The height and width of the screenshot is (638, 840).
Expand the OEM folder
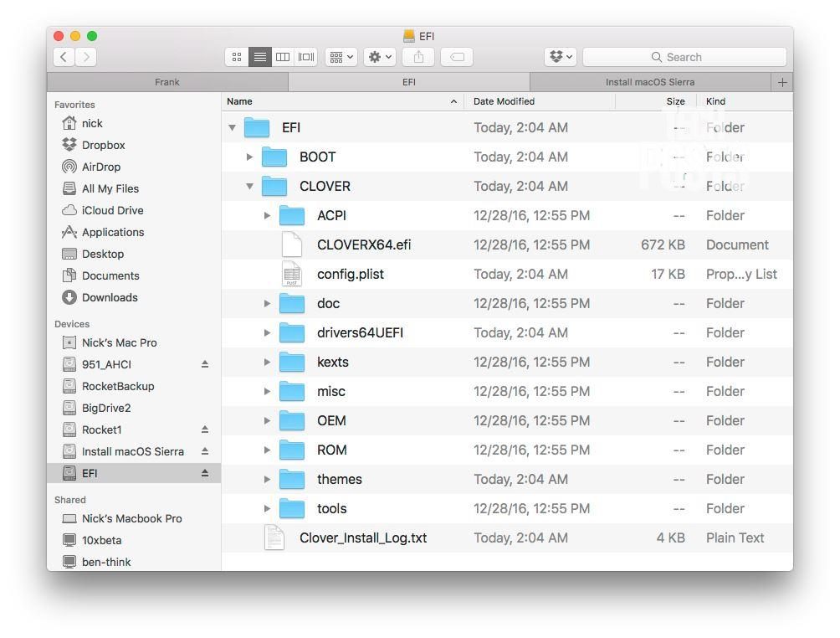pos(268,421)
